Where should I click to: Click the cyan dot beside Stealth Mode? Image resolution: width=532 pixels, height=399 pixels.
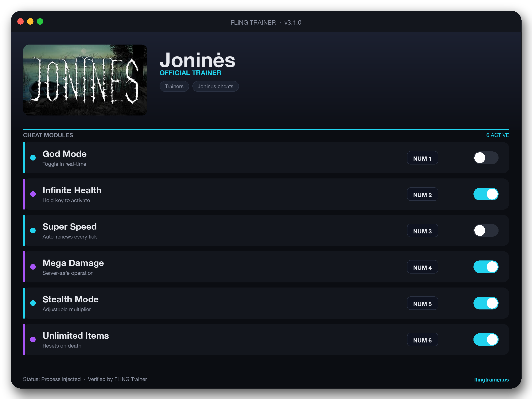pyautogui.click(x=33, y=303)
